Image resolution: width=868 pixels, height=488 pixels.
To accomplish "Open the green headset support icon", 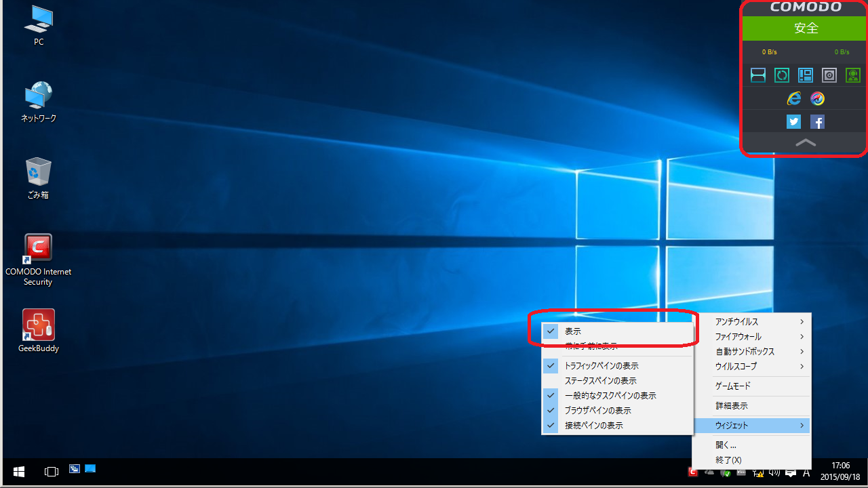I will coord(853,75).
